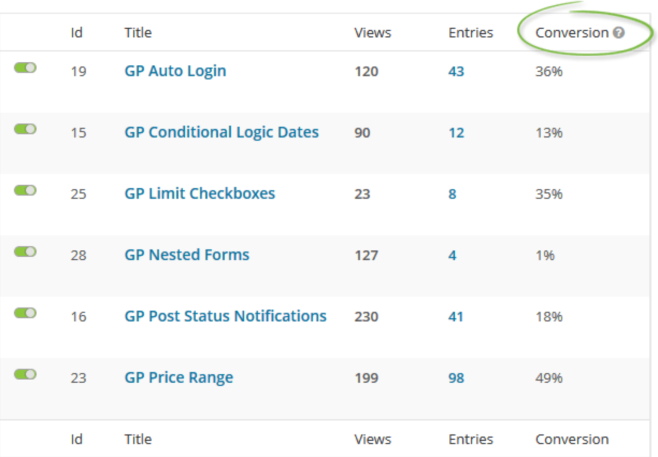The height and width of the screenshot is (457, 658).
Task: Toggle GP Limit Checkboxes form status
Action: (25, 190)
